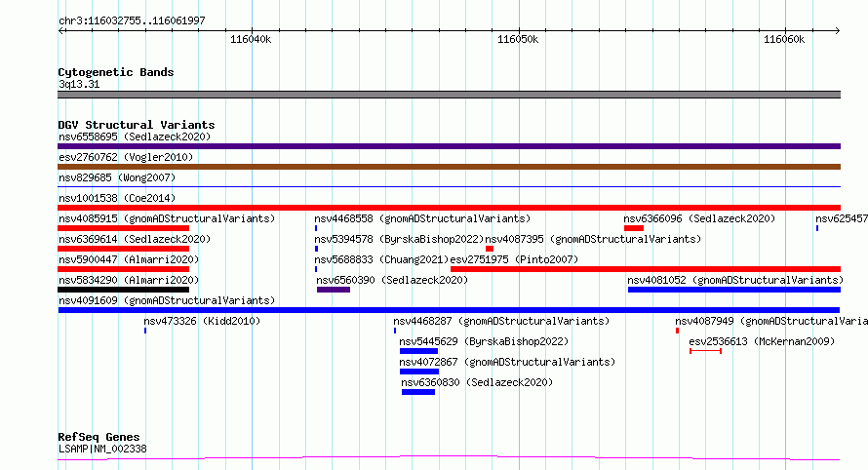This screenshot has height=470, width=868.
Task: Select nsv6360830 (Sedlazeck2020) label
Action: [477, 382]
